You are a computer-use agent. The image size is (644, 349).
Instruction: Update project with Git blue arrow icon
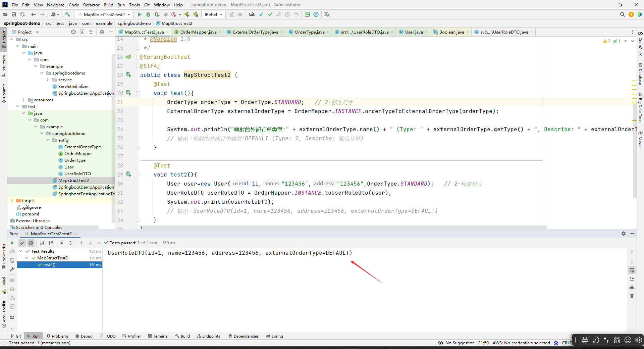coord(261,14)
